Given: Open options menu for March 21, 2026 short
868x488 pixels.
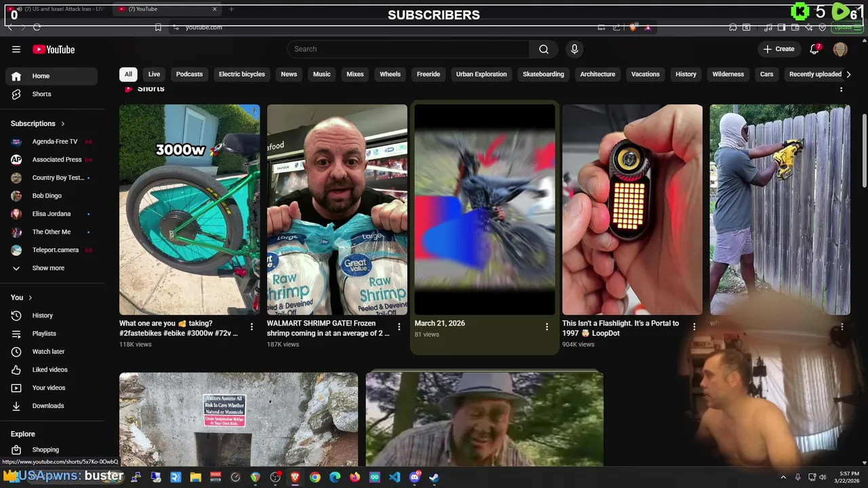Looking at the screenshot, I should point(547,327).
